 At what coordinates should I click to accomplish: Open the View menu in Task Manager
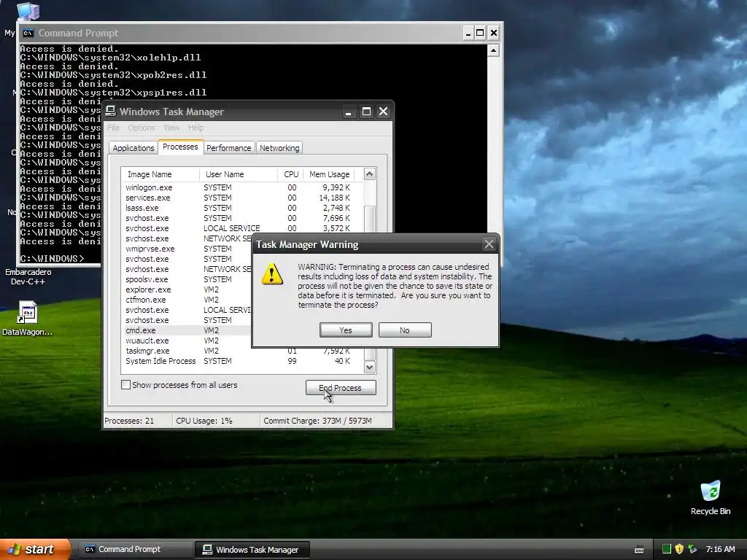(171, 128)
